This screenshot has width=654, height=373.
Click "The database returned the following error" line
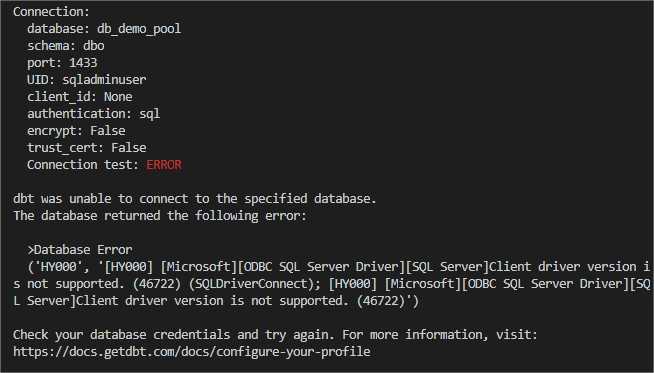160,216
